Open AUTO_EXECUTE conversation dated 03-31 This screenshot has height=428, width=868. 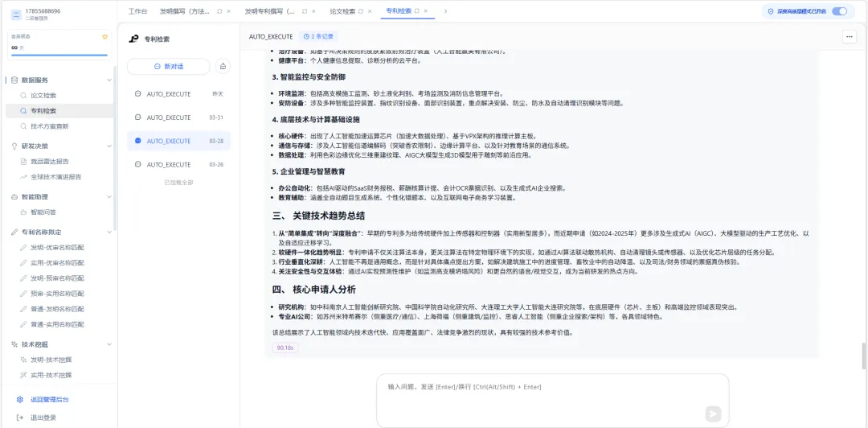point(178,117)
